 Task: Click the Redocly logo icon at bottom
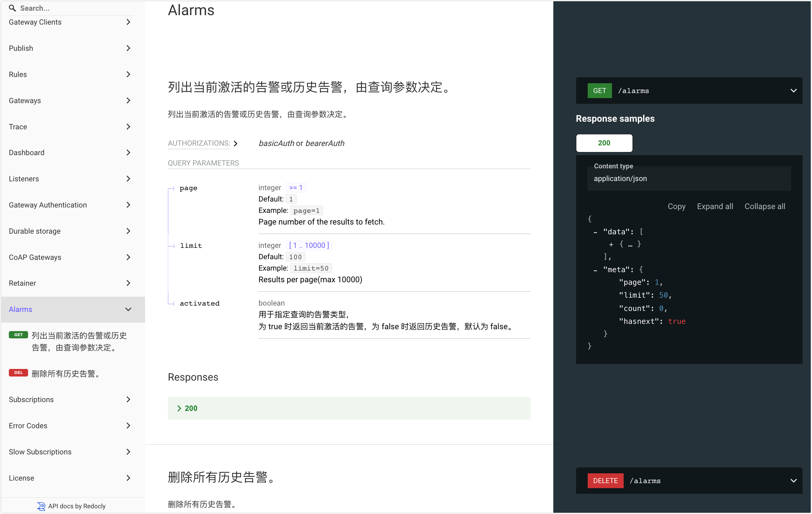point(40,506)
